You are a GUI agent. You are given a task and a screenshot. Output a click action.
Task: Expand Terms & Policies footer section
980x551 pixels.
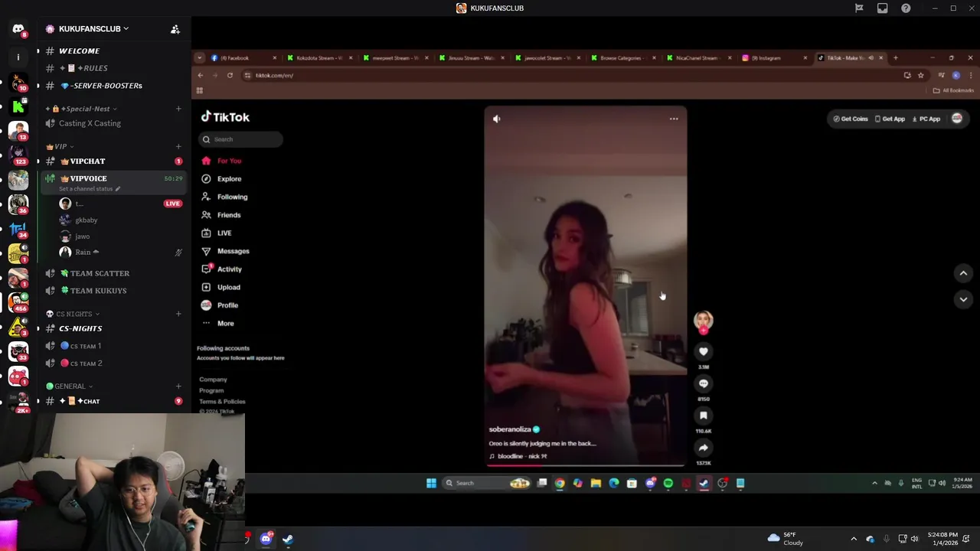click(x=222, y=401)
